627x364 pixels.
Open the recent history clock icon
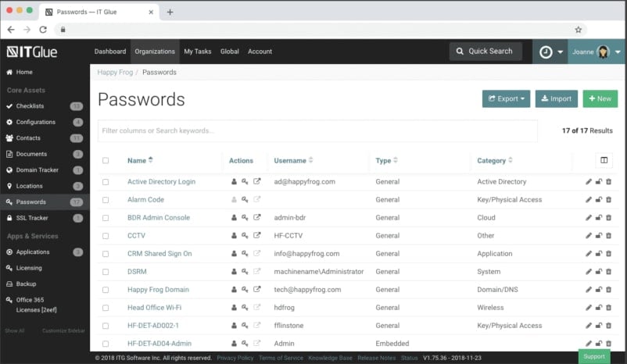[x=546, y=52]
